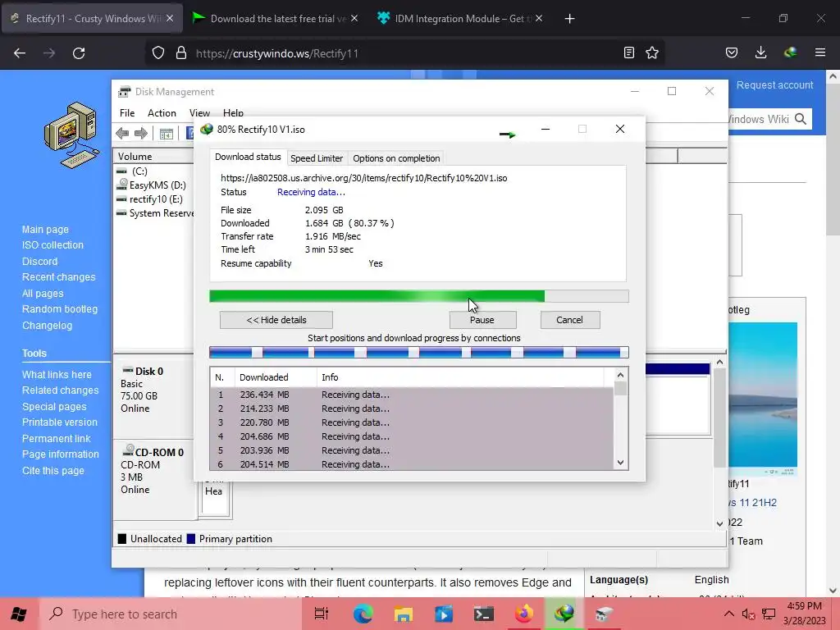Image resolution: width=840 pixels, height=630 pixels.
Task: Bookmark this page with star icon
Action: click(x=652, y=52)
